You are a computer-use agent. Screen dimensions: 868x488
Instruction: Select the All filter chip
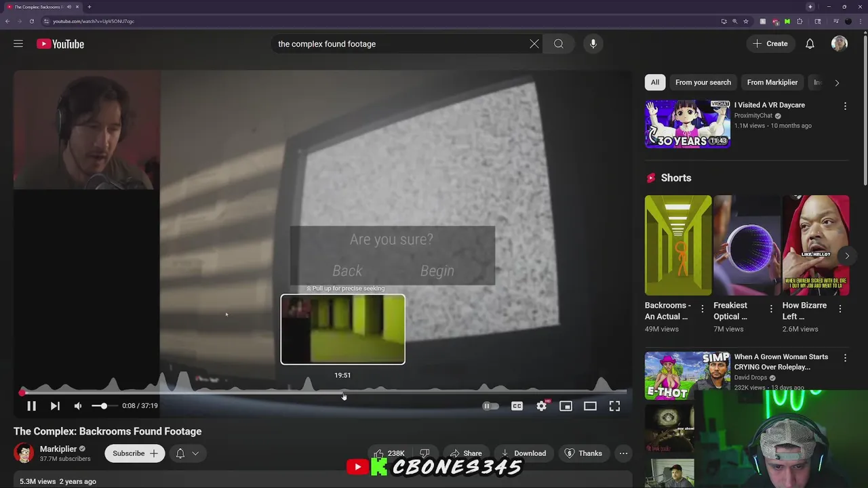pyautogui.click(x=655, y=83)
